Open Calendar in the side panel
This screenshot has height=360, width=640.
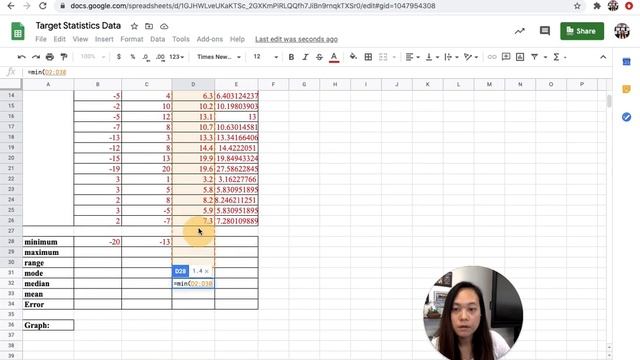[x=627, y=62]
